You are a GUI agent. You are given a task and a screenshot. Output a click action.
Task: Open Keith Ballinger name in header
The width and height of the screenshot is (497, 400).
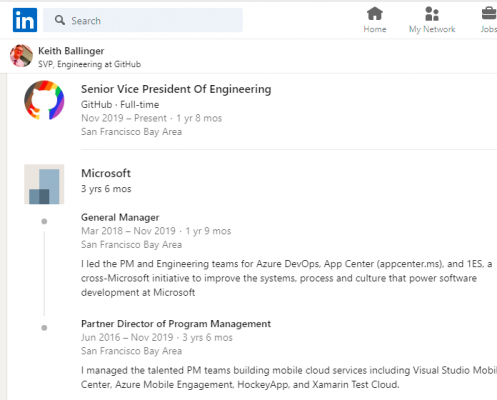point(71,51)
